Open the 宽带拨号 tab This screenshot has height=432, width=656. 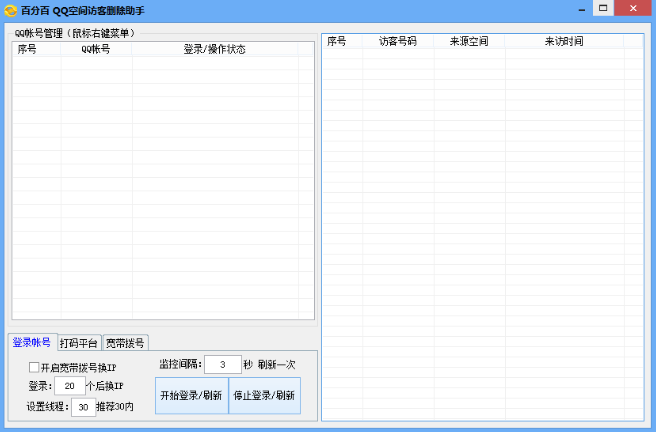point(125,343)
